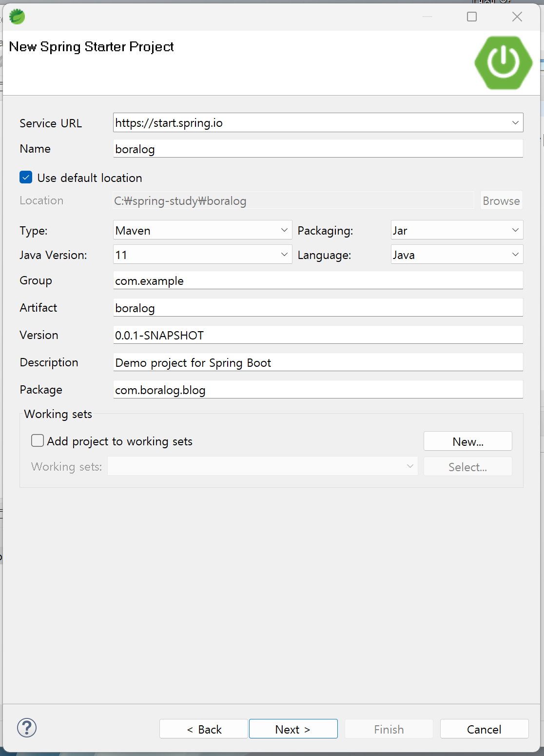Click the Spring leaf icon in title bar
Screen dimensions: 544x756
[17, 17]
